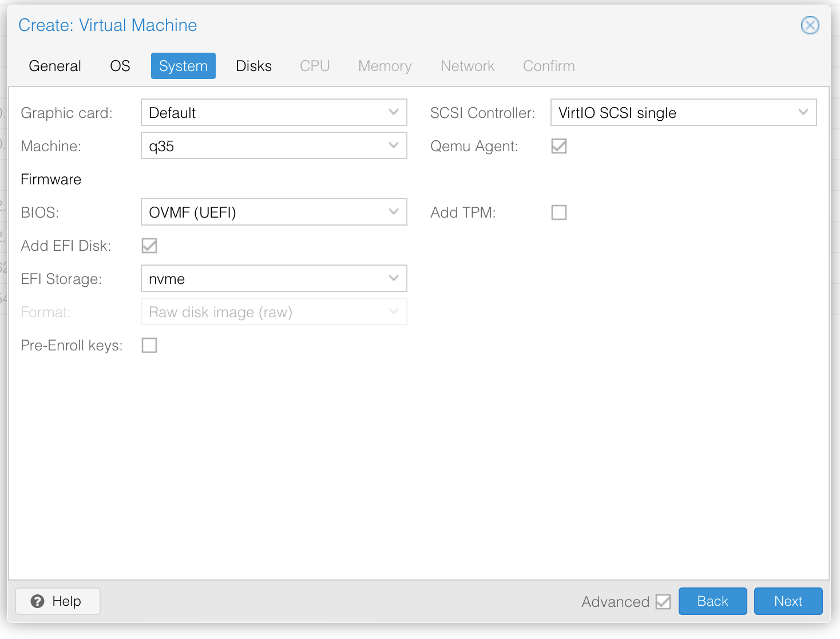Toggle the Qemu Agent checkbox
Image resolution: width=840 pixels, height=639 pixels.
point(559,146)
